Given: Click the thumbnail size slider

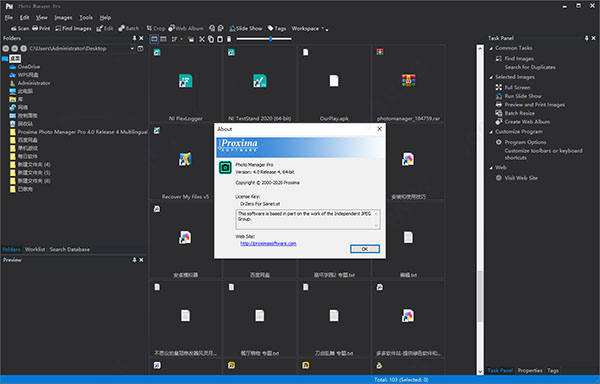Looking at the screenshot, I should 264,39.
